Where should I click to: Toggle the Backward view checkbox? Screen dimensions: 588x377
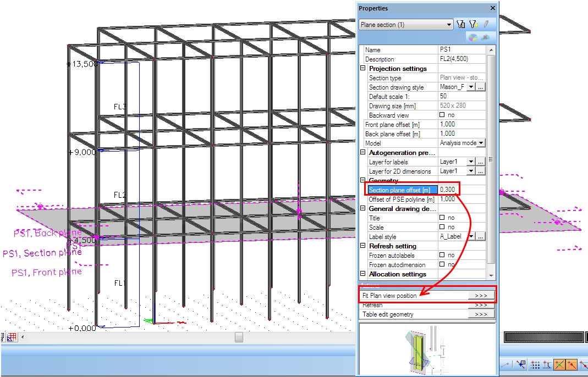coord(443,115)
